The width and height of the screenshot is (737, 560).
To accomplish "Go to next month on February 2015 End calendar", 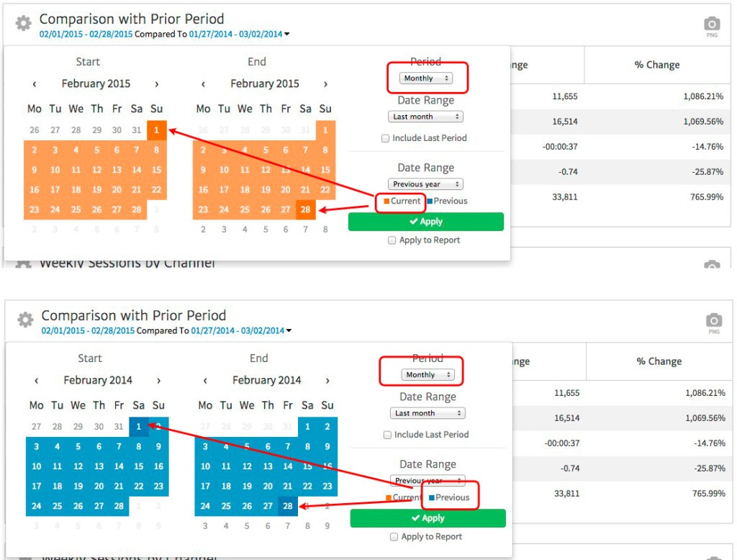I will (325, 84).
